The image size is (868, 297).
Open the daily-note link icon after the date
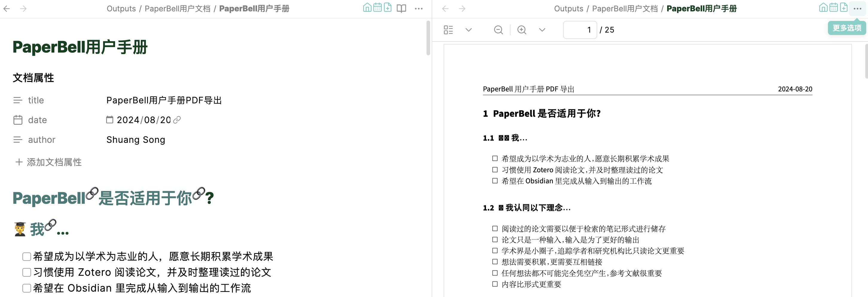[x=177, y=120]
